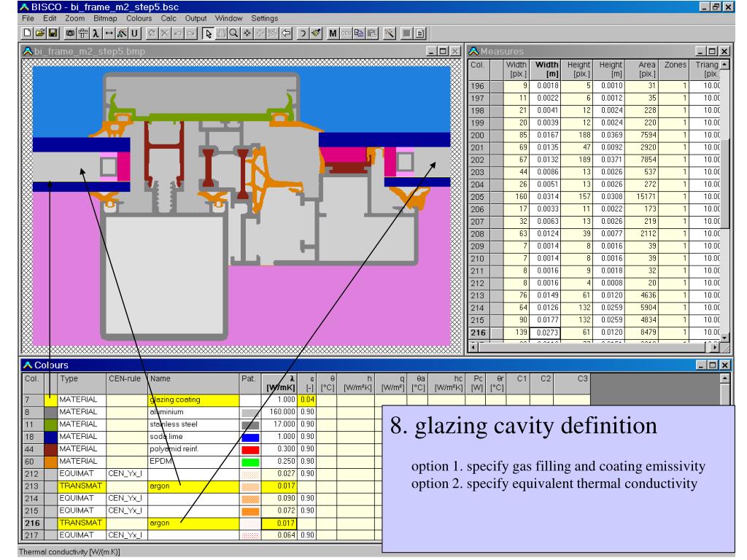Click the 'glazing coating' name cell
Viewport: 747px width, 560px height.
tap(193, 400)
